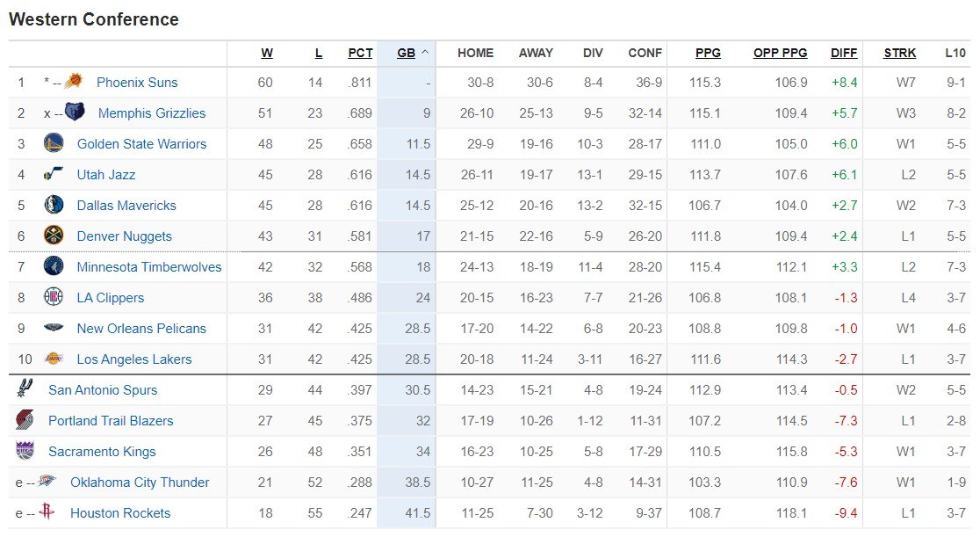Open the Sacramento Kings team page
Viewport: 980px width, 537px height.
tap(102, 451)
